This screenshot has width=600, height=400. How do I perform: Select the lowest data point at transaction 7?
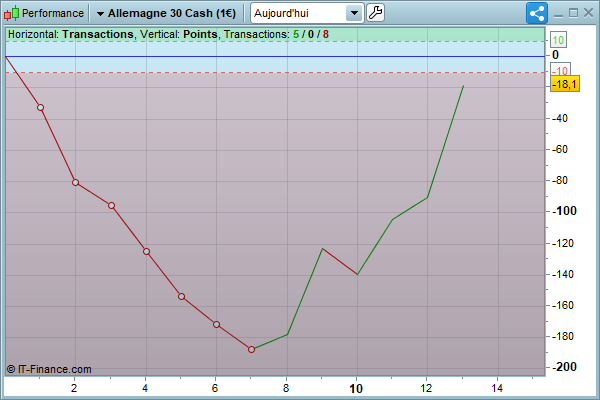(x=251, y=349)
